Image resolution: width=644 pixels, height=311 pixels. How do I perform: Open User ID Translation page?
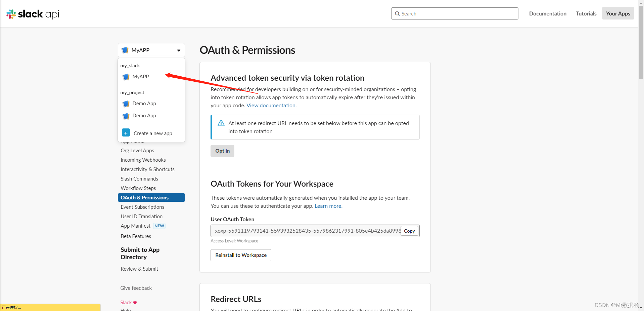pyautogui.click(x=142, y=217)
